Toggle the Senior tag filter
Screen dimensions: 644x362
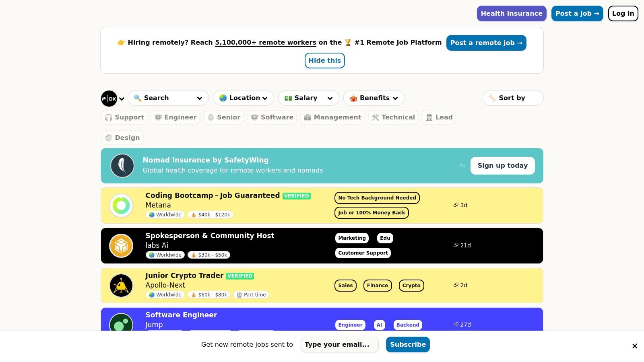tap(224, 117)
